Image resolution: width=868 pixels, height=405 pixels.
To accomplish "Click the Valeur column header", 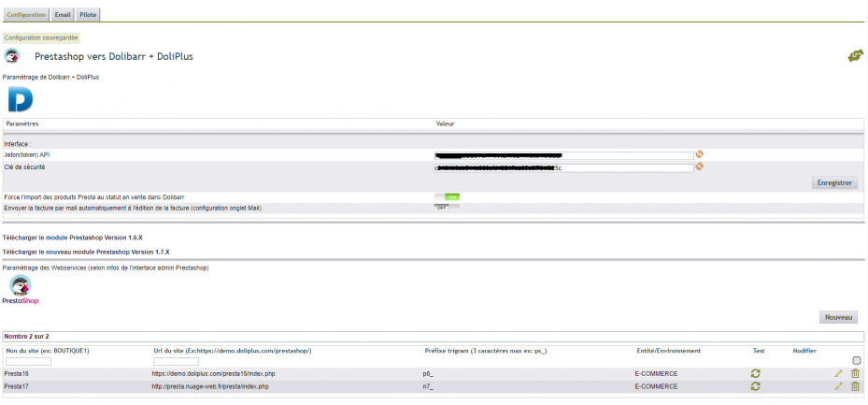I will [445, 123].
